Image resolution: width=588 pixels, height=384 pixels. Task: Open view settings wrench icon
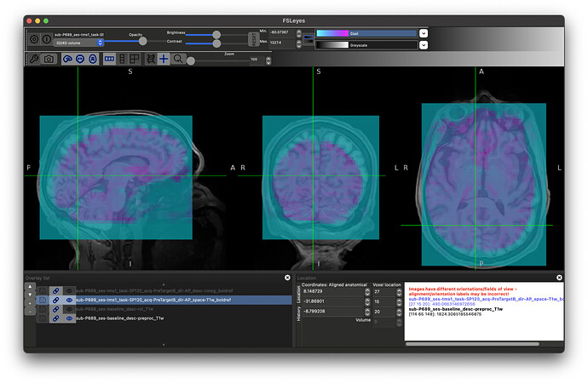point(34,59)
